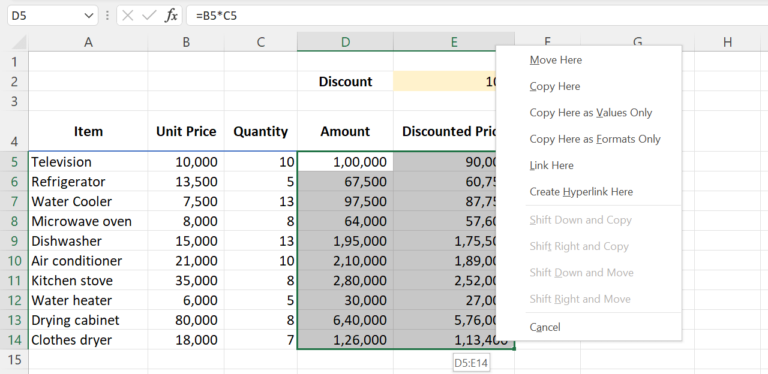Click amount cell 2,80,000
Image resolution: width=768 pixels, height=374 pixels.
coord(345,280)
